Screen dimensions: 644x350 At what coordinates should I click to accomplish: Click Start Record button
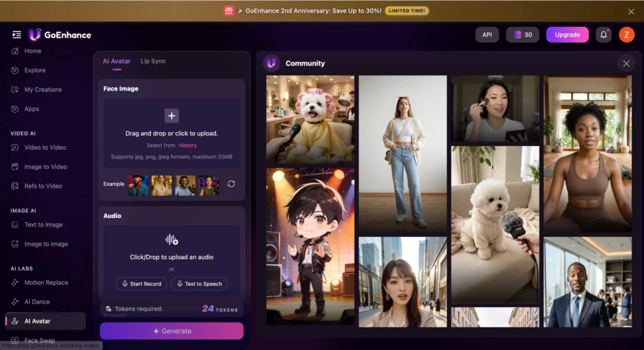142,284
